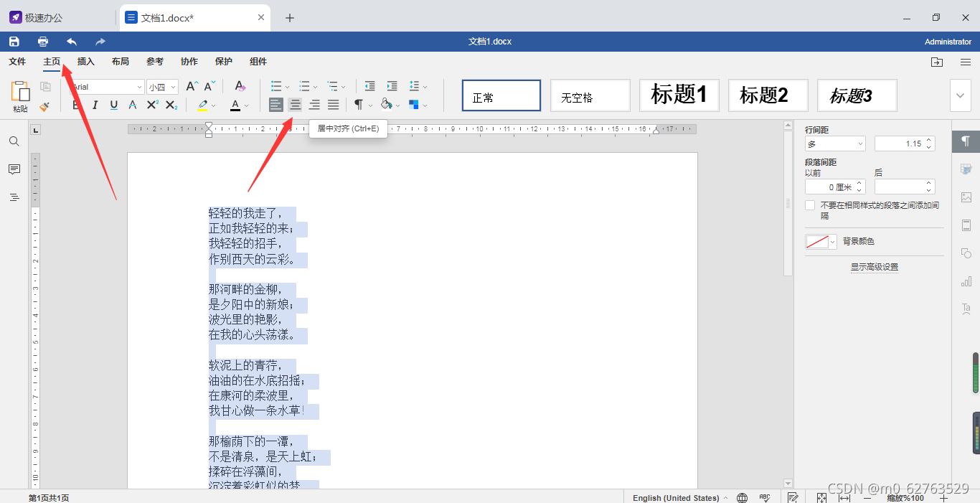The image size is (980, 503).
Task: Click the spell check ABC icon
Action: click(765, 497)
